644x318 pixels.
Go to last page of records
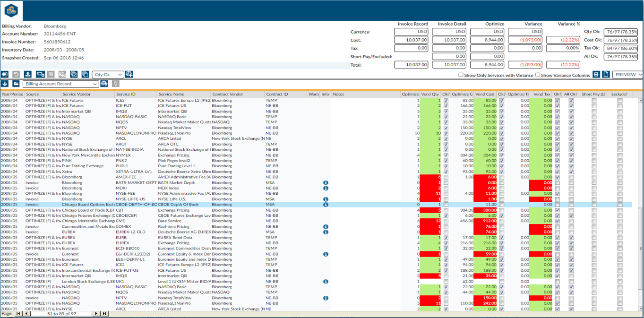pos(105,313)
